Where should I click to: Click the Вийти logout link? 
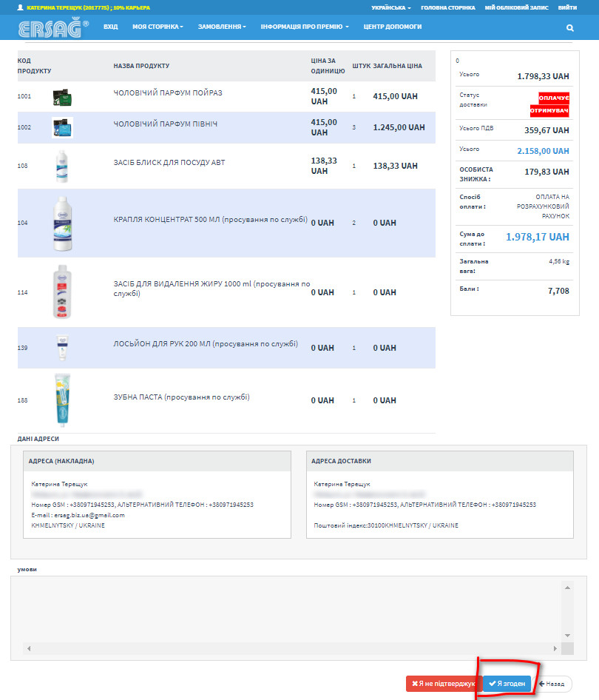click(x=567, y=7)
